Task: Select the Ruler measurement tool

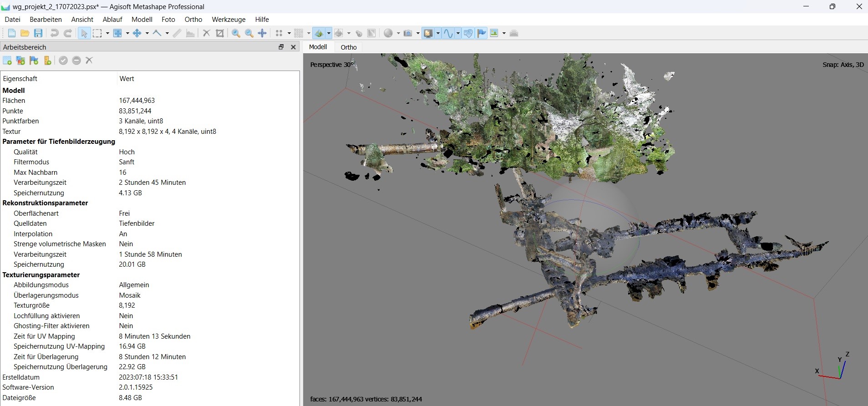Action: pyautogui.click(x=177, y=33)
